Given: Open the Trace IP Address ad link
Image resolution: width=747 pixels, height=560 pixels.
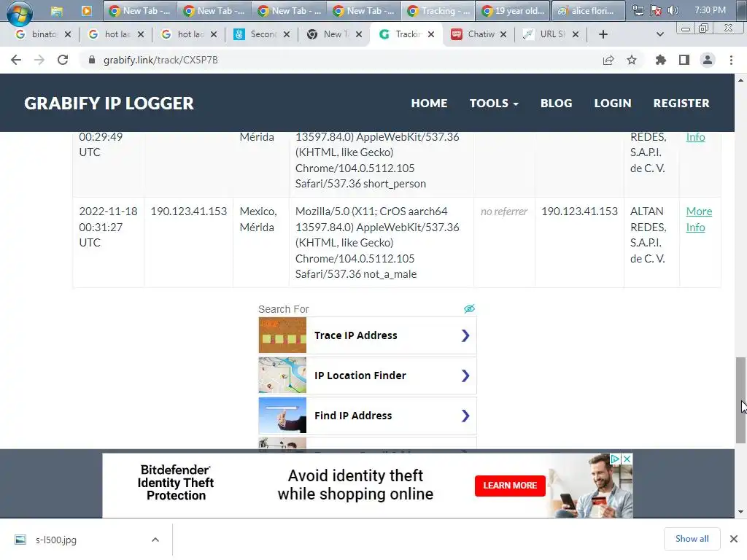Looking at the screenshot, I should (x=368, y=335).
